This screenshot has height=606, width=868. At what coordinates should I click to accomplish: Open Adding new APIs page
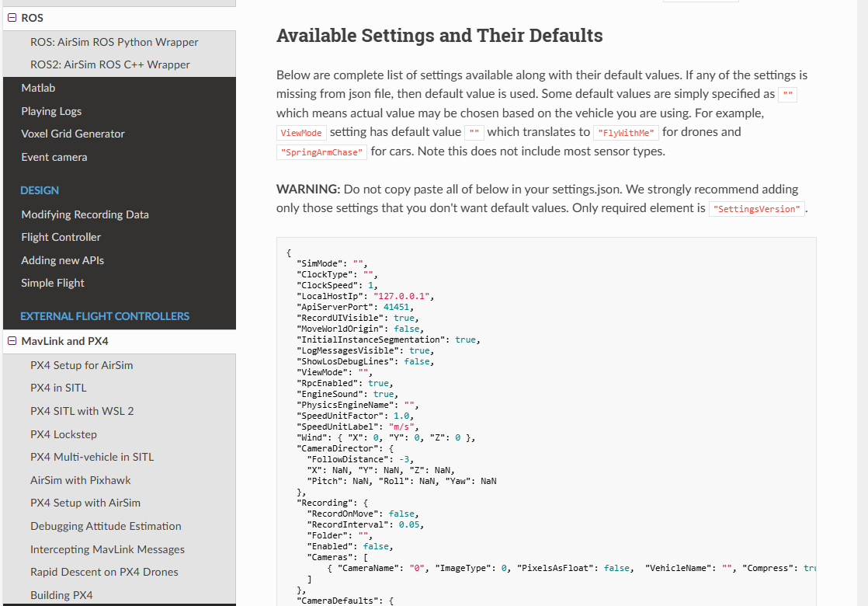(63, 260)
